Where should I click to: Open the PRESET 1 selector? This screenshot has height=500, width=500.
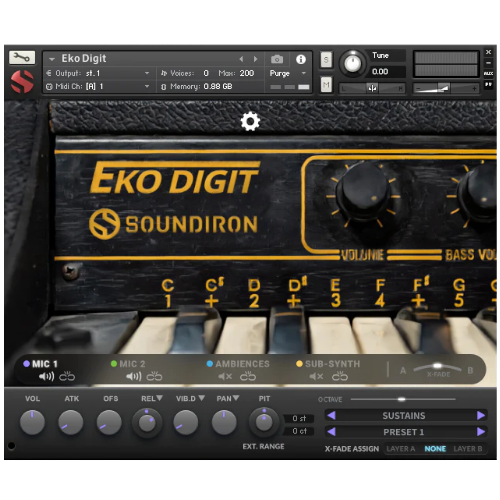(x=404, y=432)
